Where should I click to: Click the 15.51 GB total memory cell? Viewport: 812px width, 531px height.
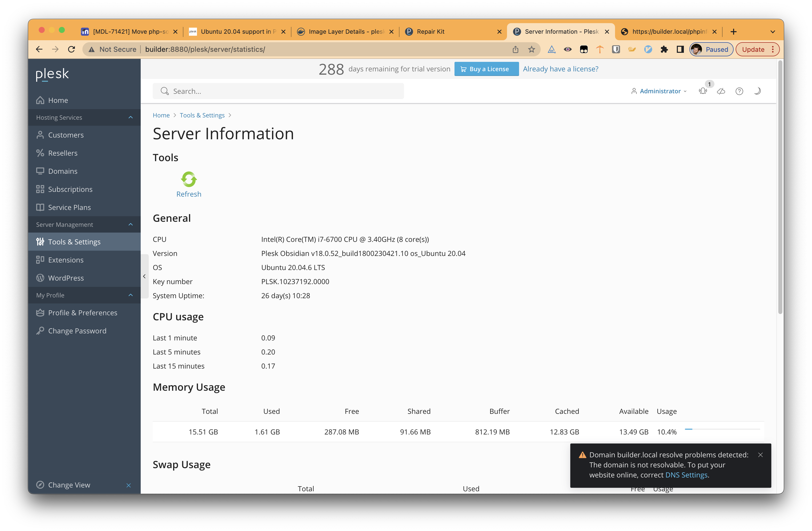203,432
